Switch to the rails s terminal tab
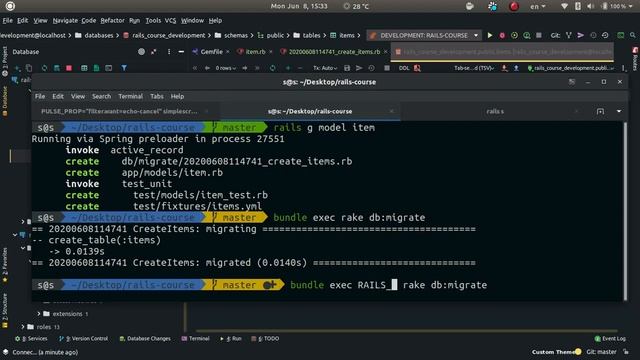 click(x=495, y=111)
